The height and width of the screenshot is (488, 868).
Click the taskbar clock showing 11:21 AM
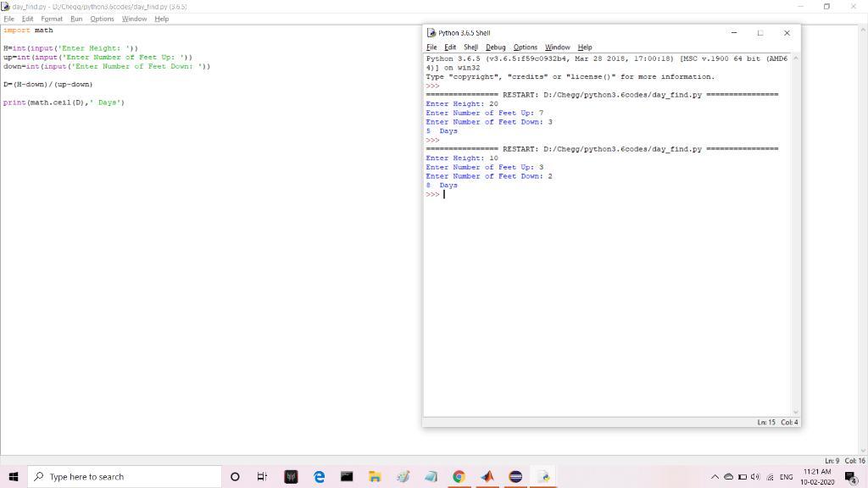[x=816, y=477]
